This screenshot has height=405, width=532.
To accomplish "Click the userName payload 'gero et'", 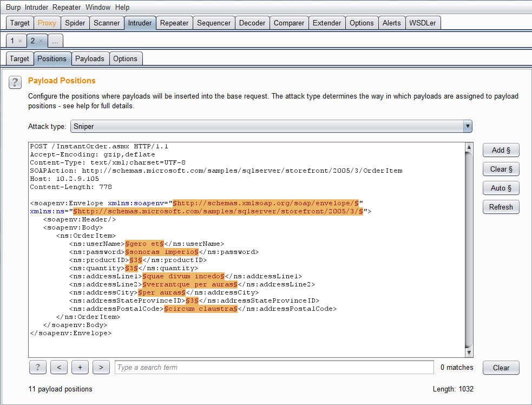I will pyautogui.click(x=145, y=244).
